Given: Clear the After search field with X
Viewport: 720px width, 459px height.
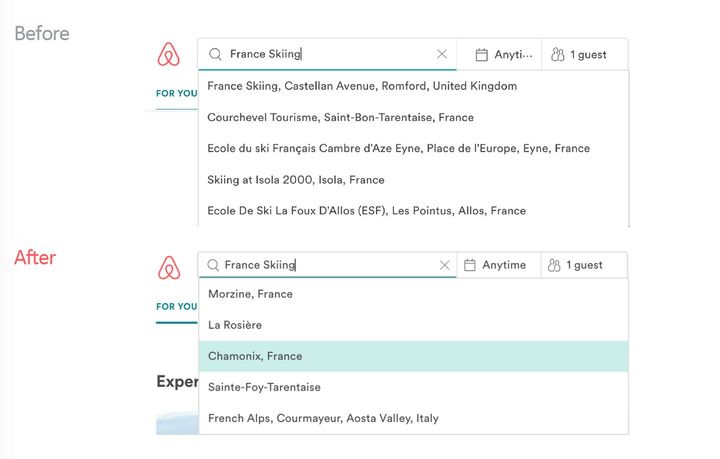Looking at the screenshot, I should (x=445, y=266).
